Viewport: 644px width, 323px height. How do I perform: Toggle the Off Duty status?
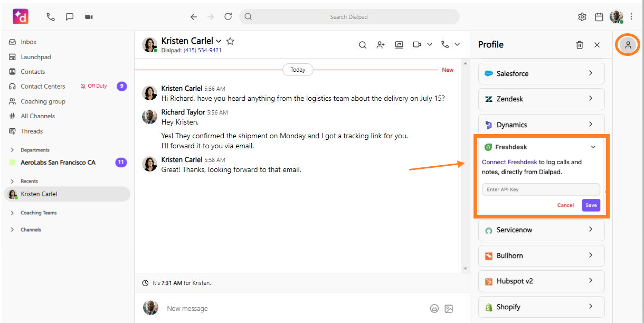coord(94,86)
